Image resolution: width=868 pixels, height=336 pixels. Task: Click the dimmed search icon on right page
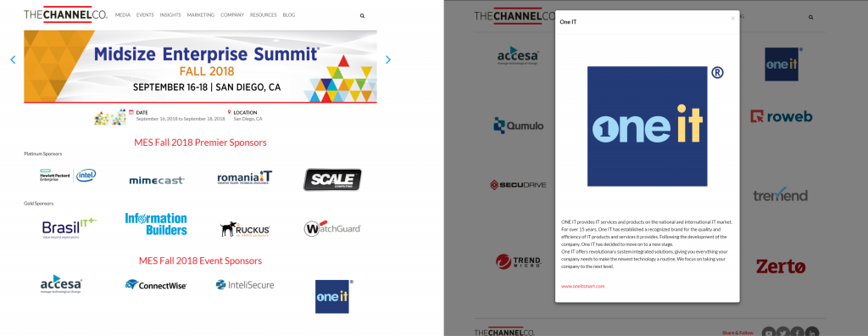[x=811, y=17]
